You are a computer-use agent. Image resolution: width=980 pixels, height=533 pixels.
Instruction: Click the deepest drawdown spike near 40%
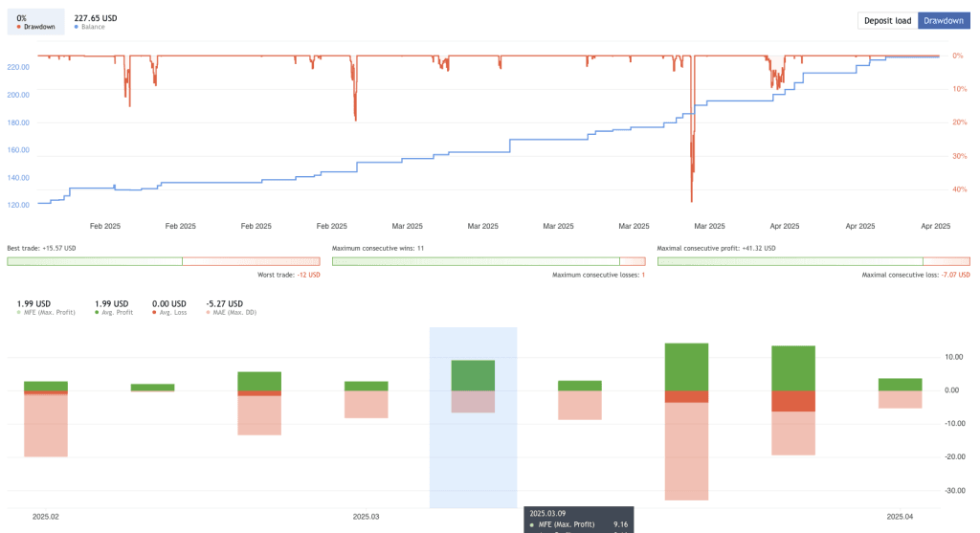click(x=691, y=196)
